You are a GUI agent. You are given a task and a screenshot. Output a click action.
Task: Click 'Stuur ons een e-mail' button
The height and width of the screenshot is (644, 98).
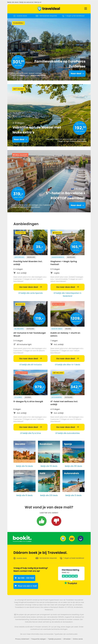(x=26, y=586)
